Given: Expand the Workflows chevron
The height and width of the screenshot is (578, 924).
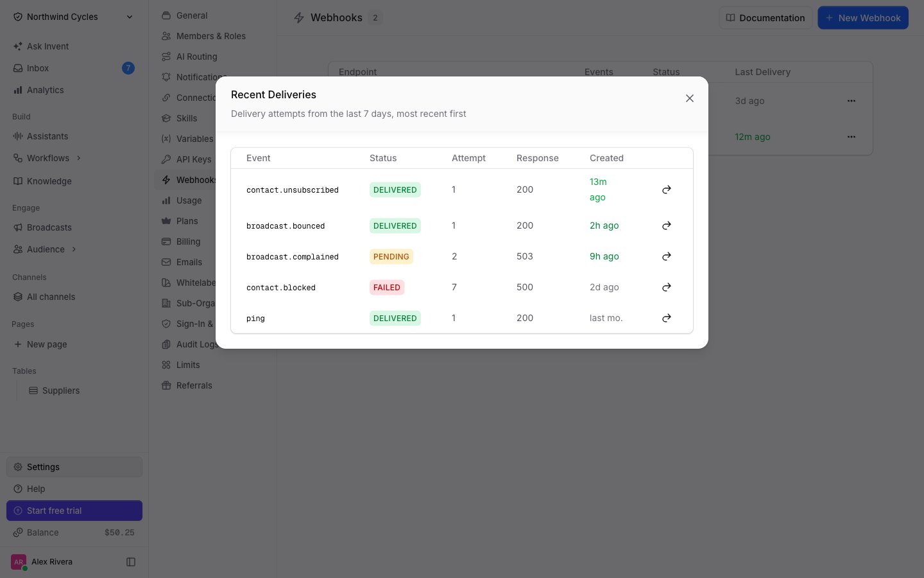Looking at the screenshot, I should click(79, 158).
